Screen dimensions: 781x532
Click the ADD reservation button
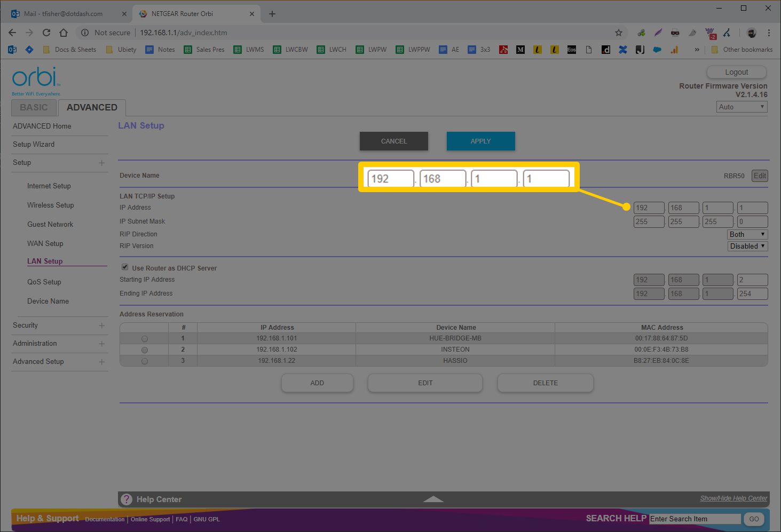317,383
